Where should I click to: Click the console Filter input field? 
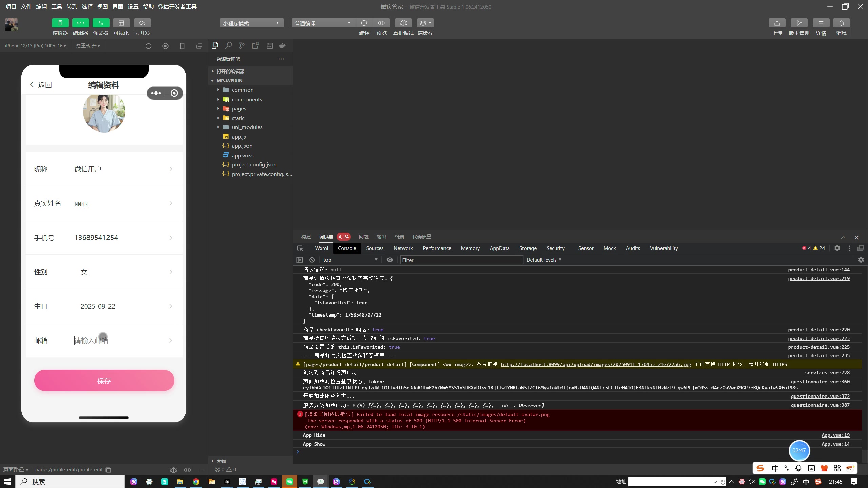coord(461,260)
